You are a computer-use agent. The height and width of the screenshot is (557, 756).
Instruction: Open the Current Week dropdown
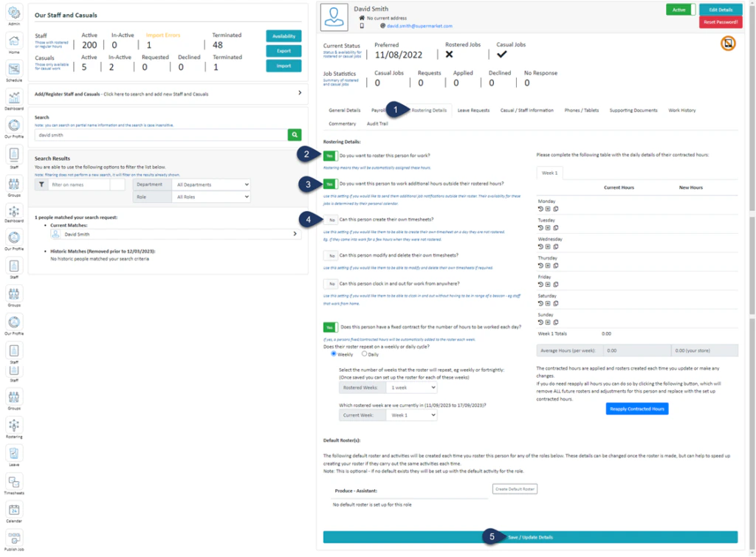pos(411,415)
